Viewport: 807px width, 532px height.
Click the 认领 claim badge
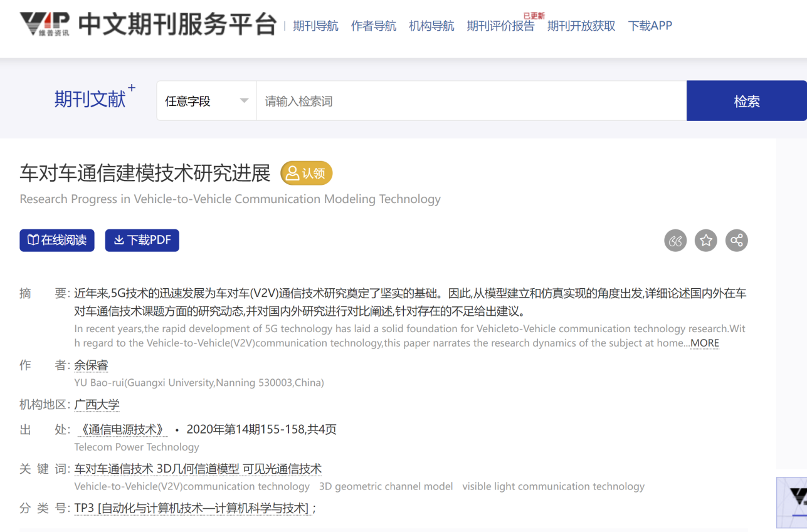coord(306,174)
